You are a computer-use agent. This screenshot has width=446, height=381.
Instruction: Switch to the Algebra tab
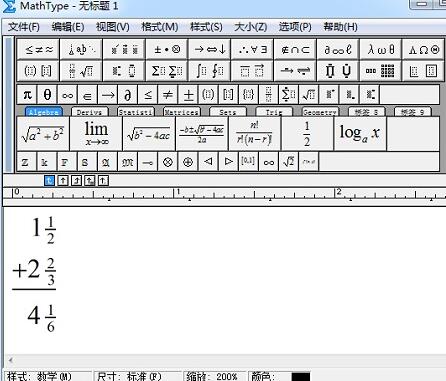pos(44,112)
